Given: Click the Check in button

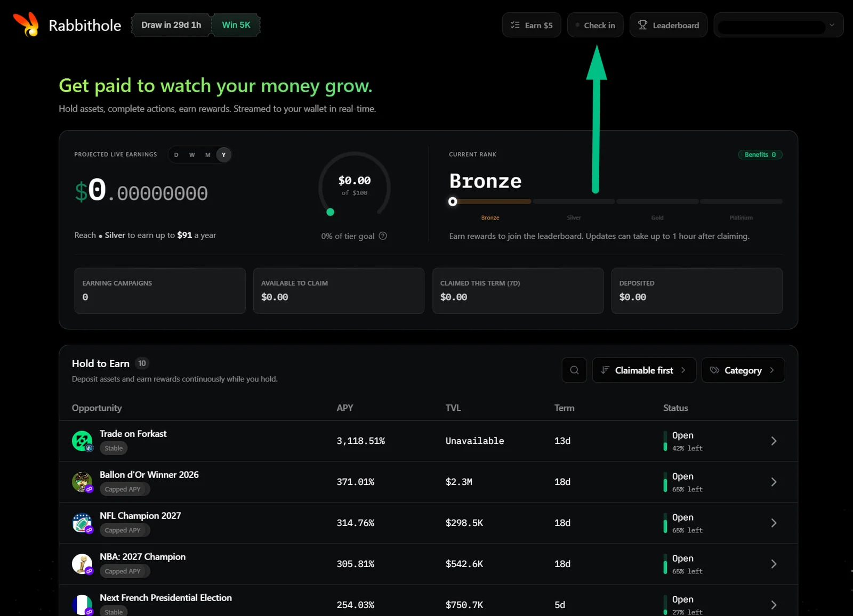Looking at the screenshot, I should [595, 25].
